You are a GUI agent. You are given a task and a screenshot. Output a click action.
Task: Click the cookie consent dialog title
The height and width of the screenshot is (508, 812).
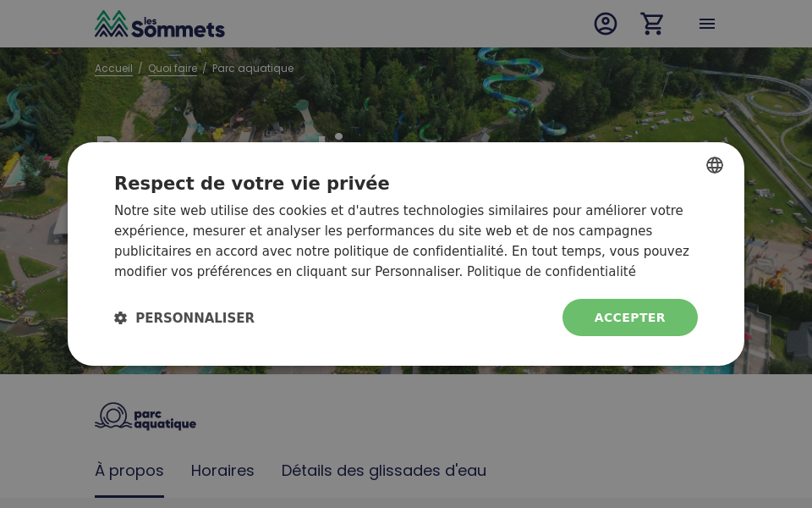(x=252, y=184)
